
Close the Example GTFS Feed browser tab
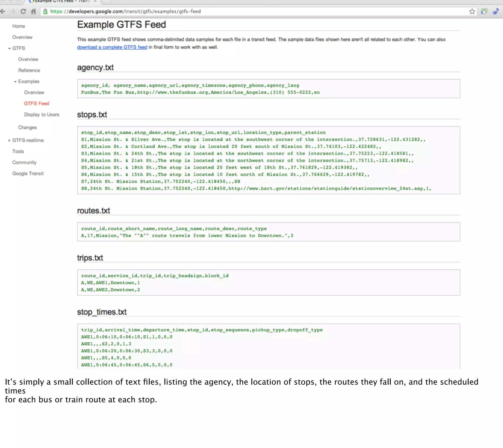point(95,1)
